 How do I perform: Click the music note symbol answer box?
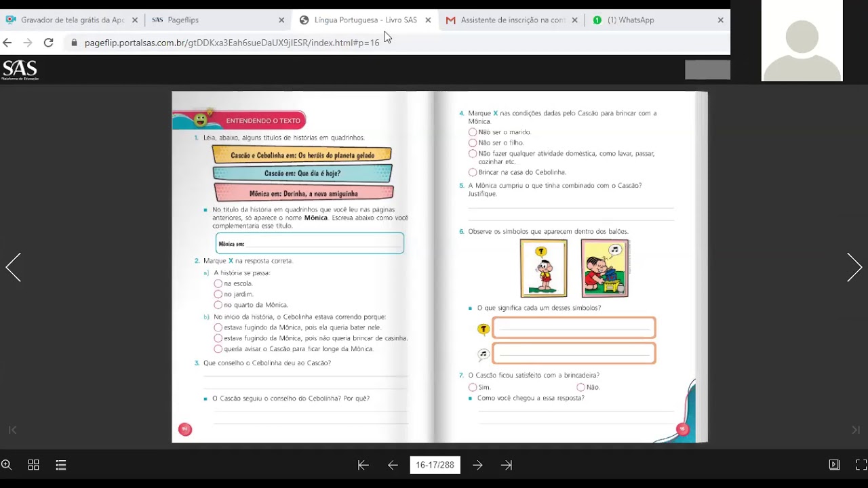pyautogui.click(x=574, y=353)
